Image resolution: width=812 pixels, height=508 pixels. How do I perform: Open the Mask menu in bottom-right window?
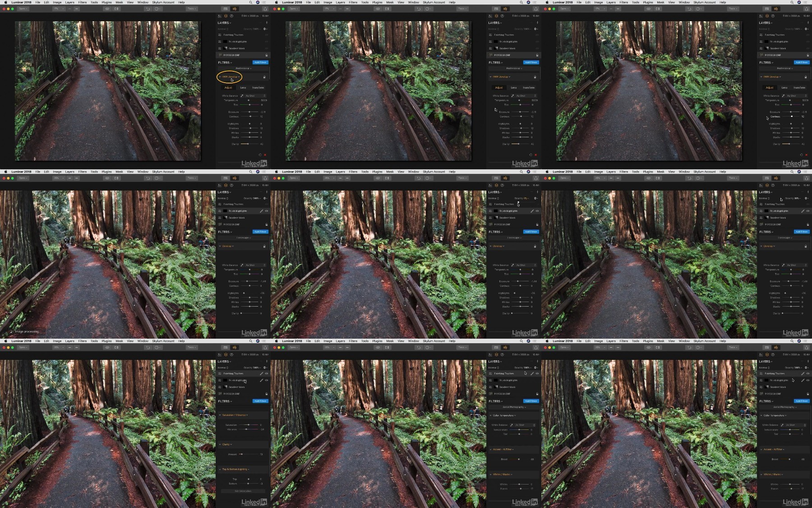click(660, 341)
